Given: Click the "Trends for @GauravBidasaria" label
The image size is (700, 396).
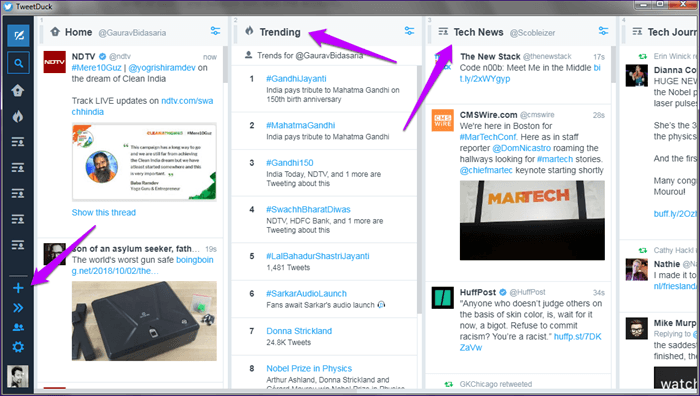Looking at the screenshot, I should [x=310, y=56].
